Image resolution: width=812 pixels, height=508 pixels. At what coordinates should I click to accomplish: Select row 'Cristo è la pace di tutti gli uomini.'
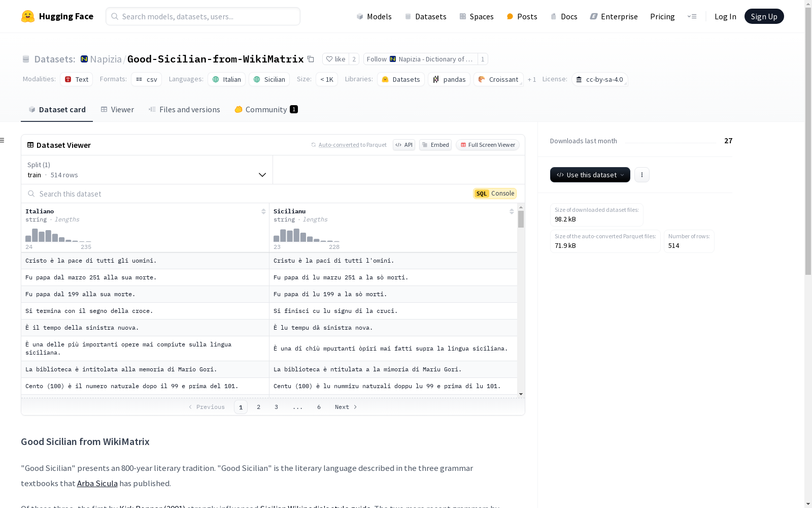tap(269, 261)
